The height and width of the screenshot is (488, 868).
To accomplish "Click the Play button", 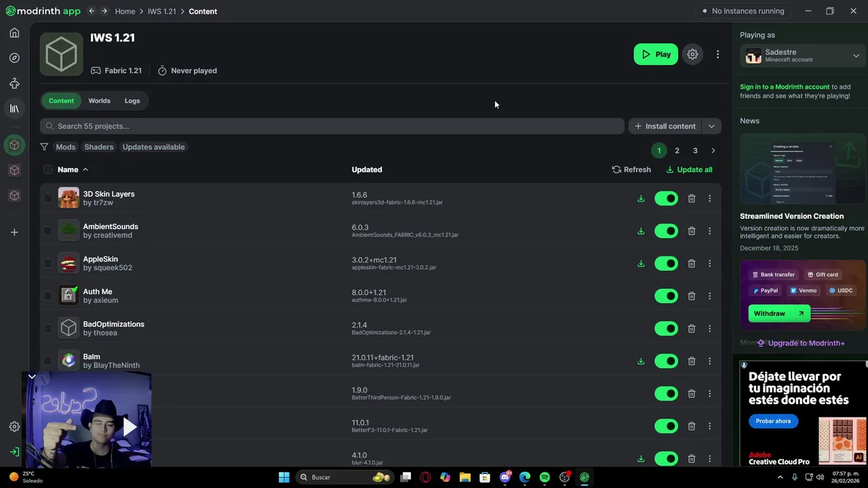I will pos(656,54).
